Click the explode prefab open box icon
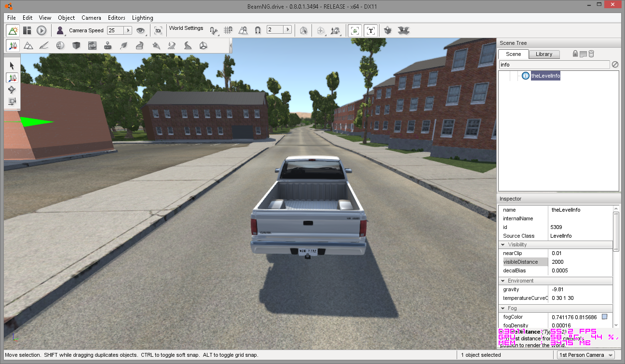Image resolution: width=625 pixels, height=364 pixels. pyautogui.click(x=403, y=30)
